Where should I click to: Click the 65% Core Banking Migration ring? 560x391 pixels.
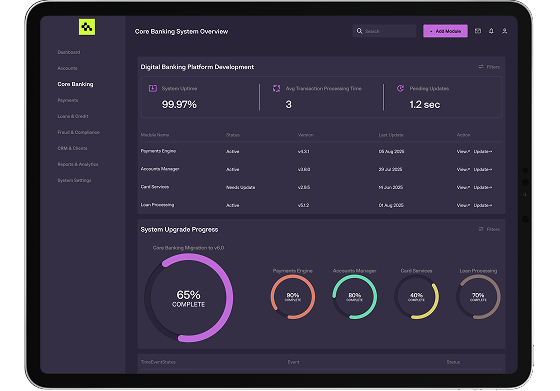click(189, 298)
